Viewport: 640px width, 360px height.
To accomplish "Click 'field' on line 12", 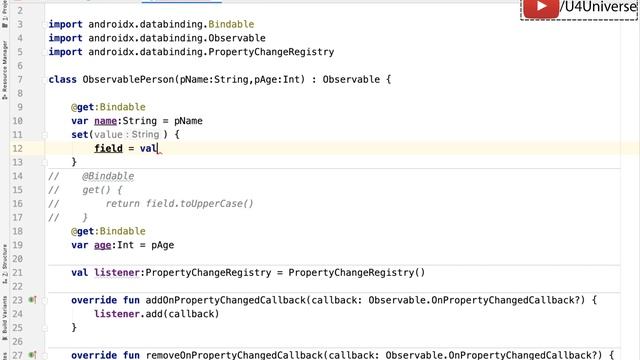I will click(x=108, y=149).
